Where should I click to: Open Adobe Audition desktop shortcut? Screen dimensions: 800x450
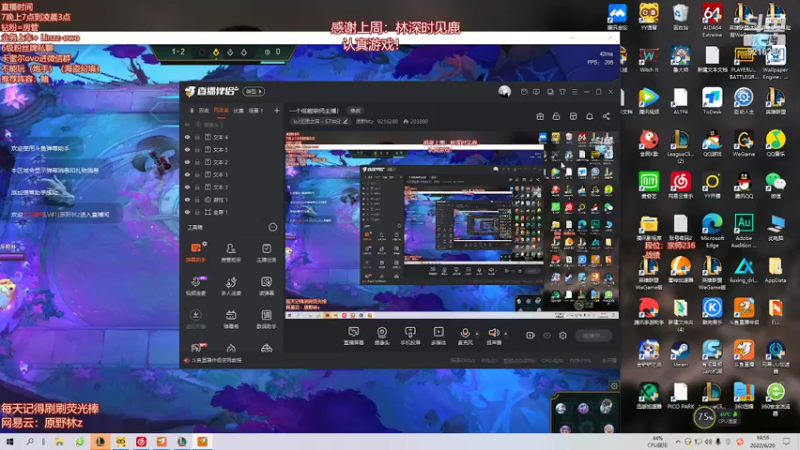click(743, 230)
